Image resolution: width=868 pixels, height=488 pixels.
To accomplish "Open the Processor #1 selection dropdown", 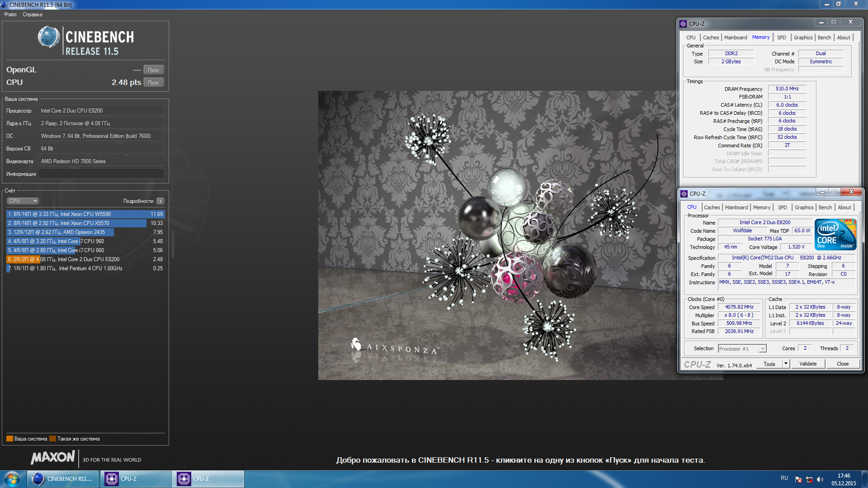I will coord(742,349).
